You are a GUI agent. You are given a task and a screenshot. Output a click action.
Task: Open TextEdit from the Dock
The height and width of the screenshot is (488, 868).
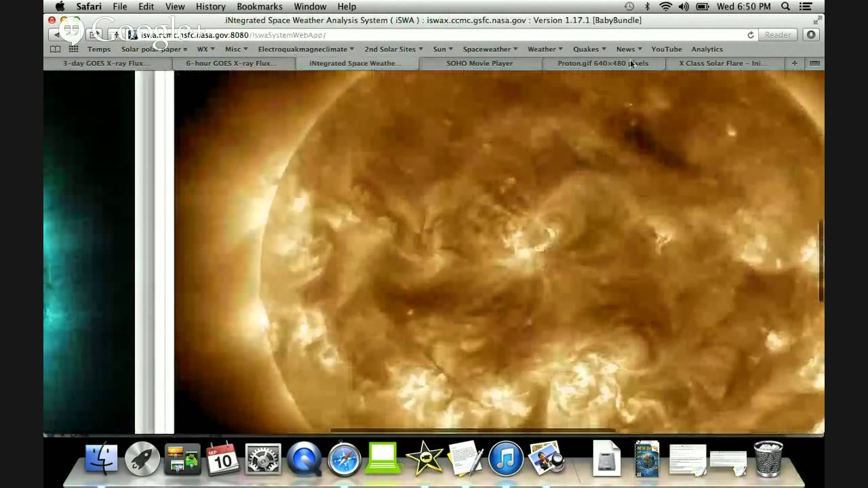[x=465, y=459]
